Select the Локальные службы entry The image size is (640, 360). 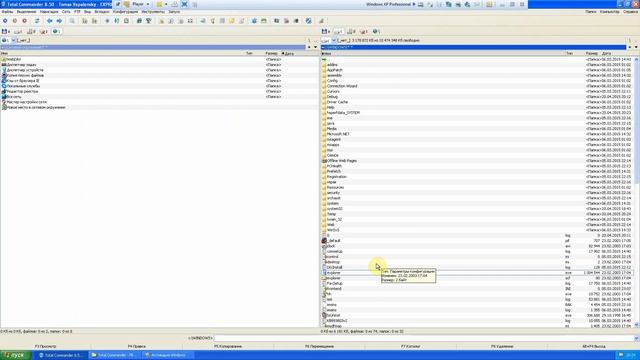[159, 86]
